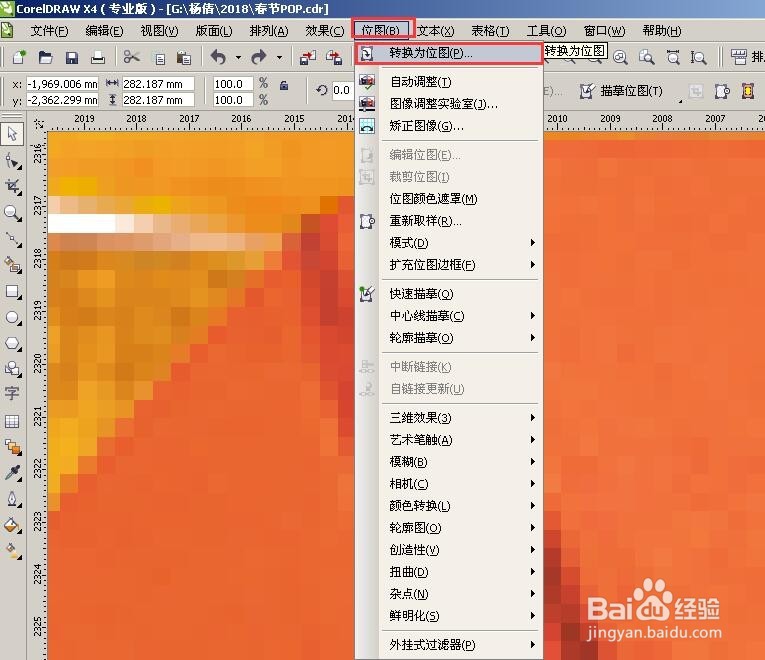Screen dimensions: 765x660
Task: Click the Save disk icon
Action: [72, 58]
